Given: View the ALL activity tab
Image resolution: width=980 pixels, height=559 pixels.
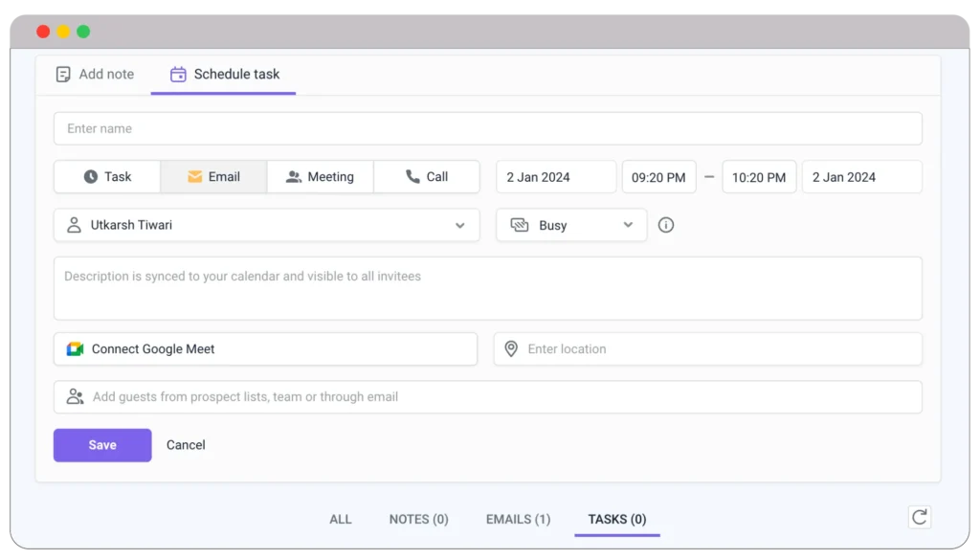Looking at the screenshot, I should [x=341, y=519].
